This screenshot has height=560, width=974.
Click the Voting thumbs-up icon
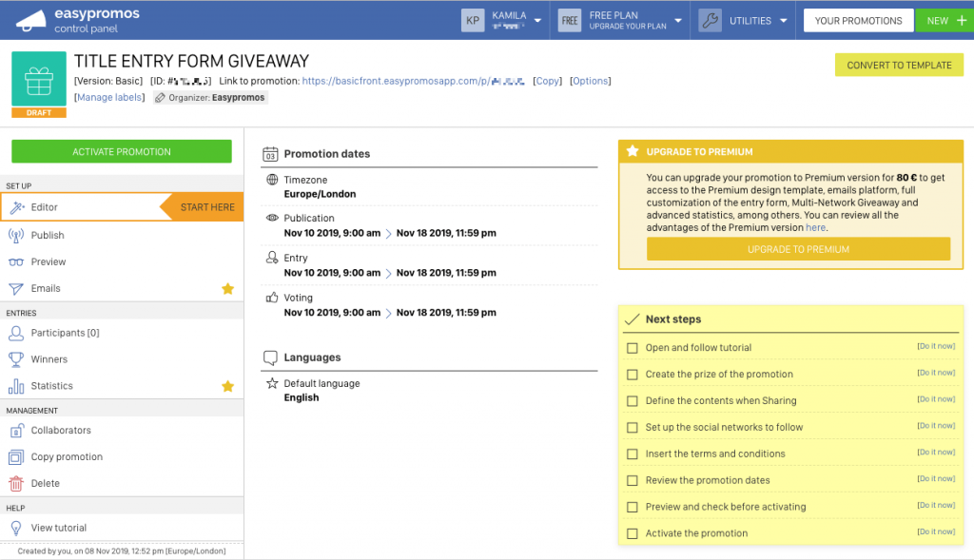[x=272, y=298]
